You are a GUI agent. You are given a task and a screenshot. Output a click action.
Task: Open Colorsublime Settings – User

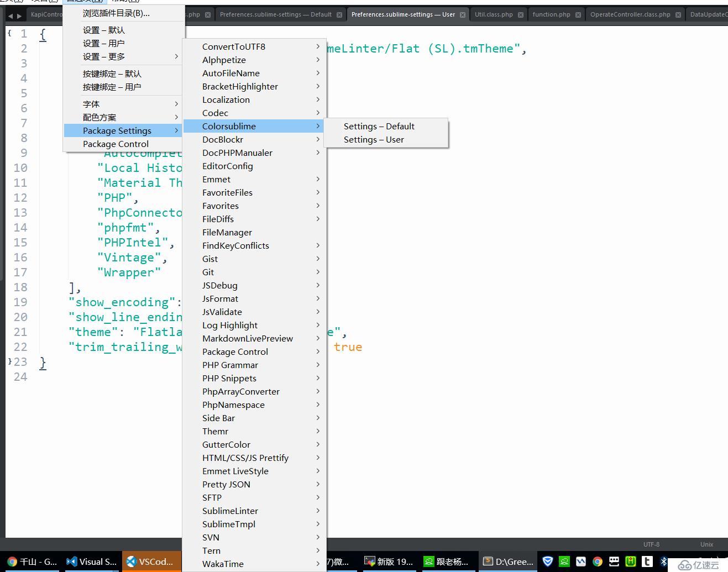(x=386, y=139)
